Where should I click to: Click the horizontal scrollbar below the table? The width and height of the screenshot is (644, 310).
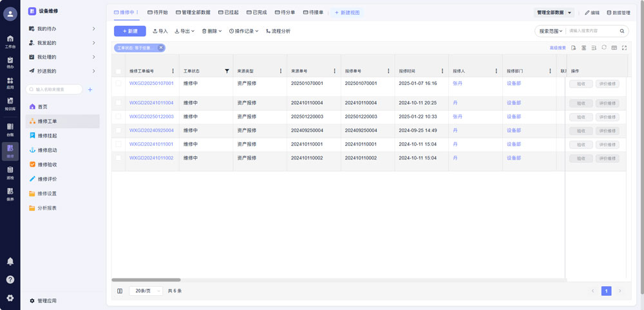pos(146,280)
